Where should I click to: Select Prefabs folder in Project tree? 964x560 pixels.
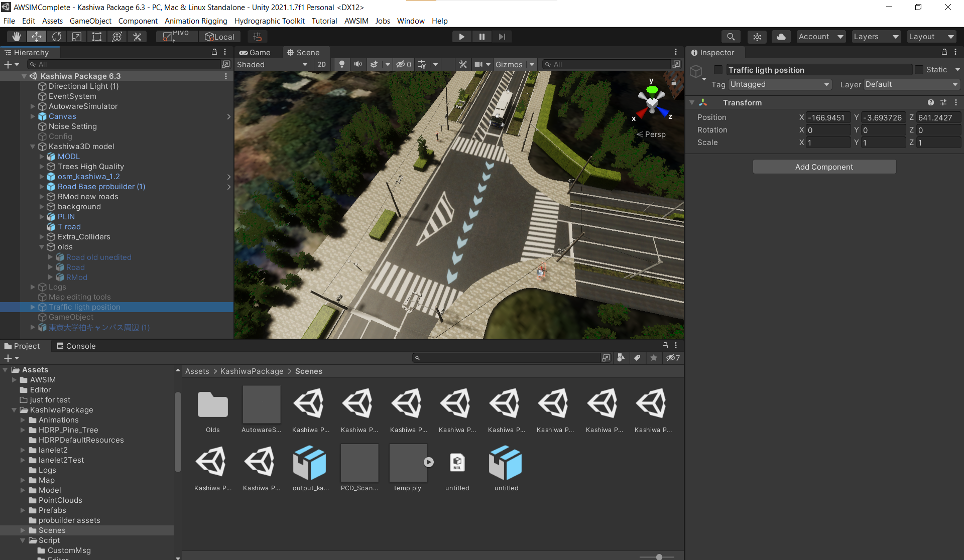pyautogui.click(x=52, y=510)
